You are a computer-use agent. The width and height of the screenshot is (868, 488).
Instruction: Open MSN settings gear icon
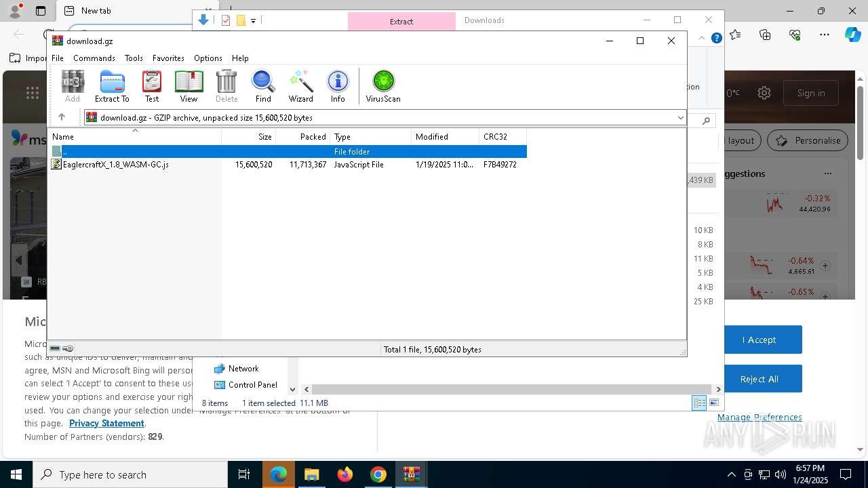click(764, 93)
